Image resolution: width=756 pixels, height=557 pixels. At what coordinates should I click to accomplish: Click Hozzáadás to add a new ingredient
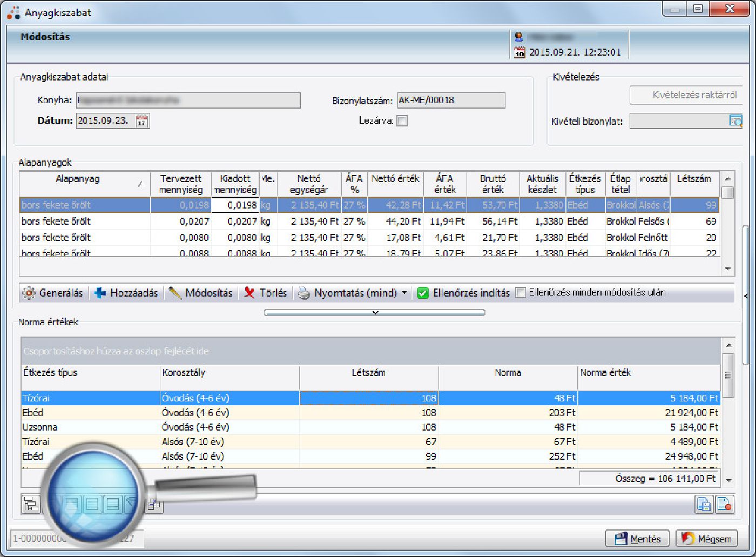[x=127, y=293]
